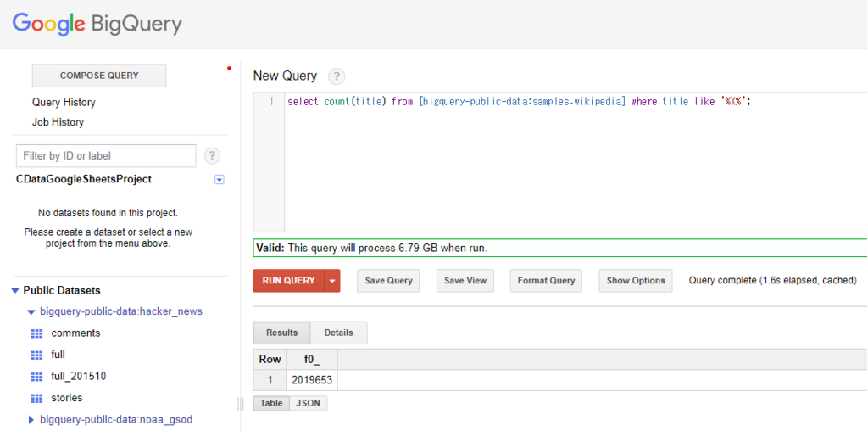Select the Table view tab
Viewport: 868px width, 431px height.
[271, 403]
